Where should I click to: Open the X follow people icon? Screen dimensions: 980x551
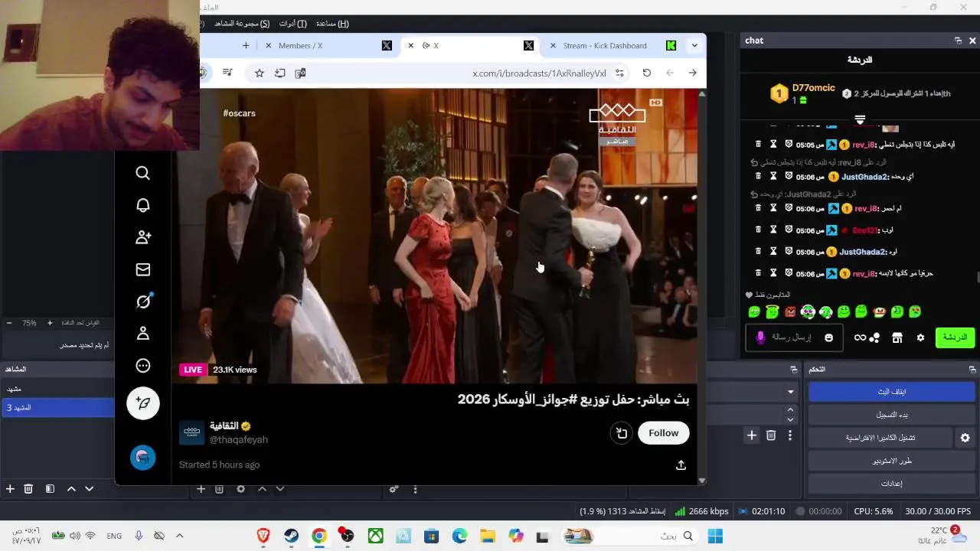143,238
